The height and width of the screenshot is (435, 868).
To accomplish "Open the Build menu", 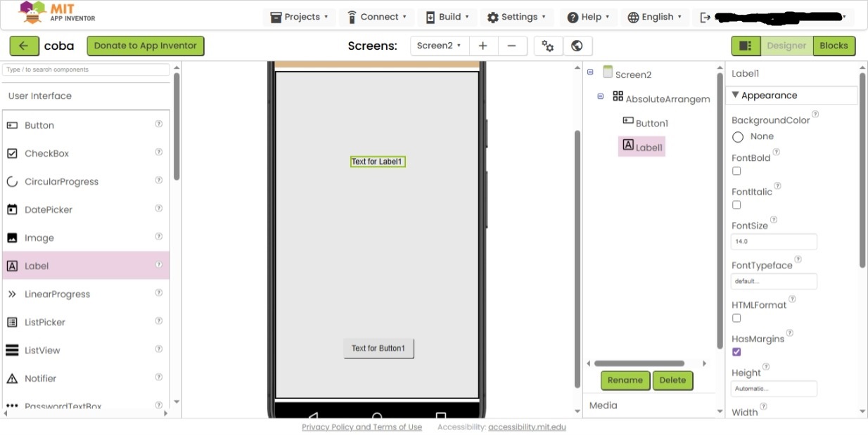I will pyautogui.click(x=448, y=17).
